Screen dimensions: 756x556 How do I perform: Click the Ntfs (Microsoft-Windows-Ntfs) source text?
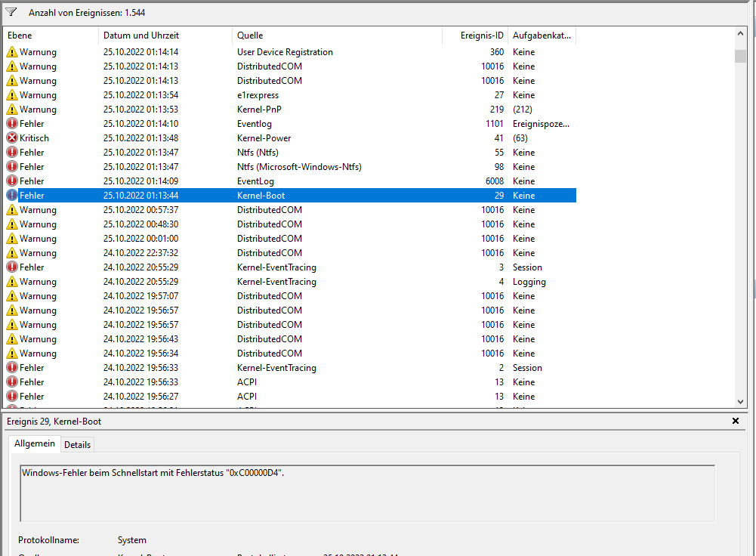299,167
